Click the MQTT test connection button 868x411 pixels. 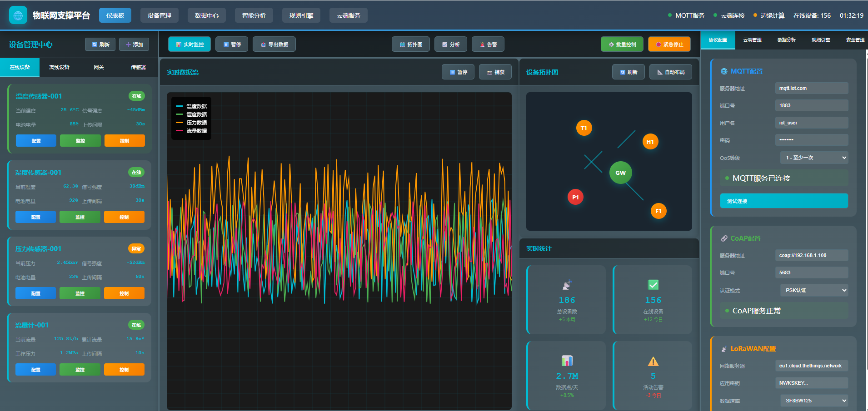(784, 201)
